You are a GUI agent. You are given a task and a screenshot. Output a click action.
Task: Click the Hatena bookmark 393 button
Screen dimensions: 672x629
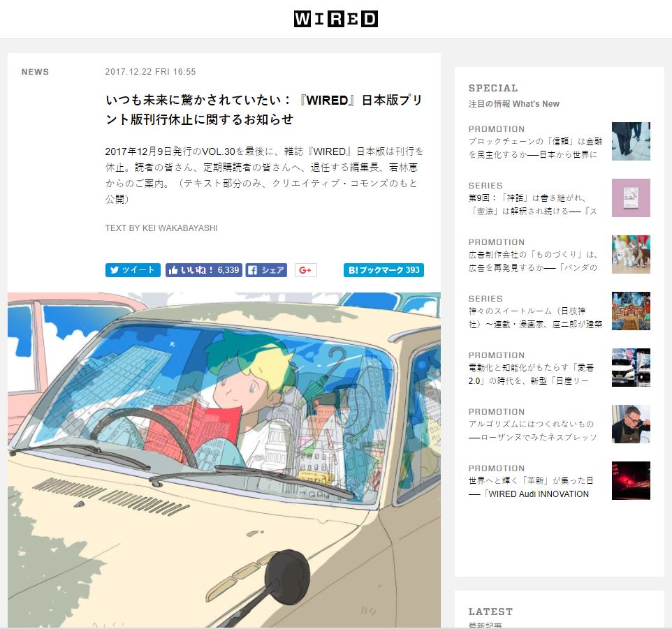click(x=384, y=270)
